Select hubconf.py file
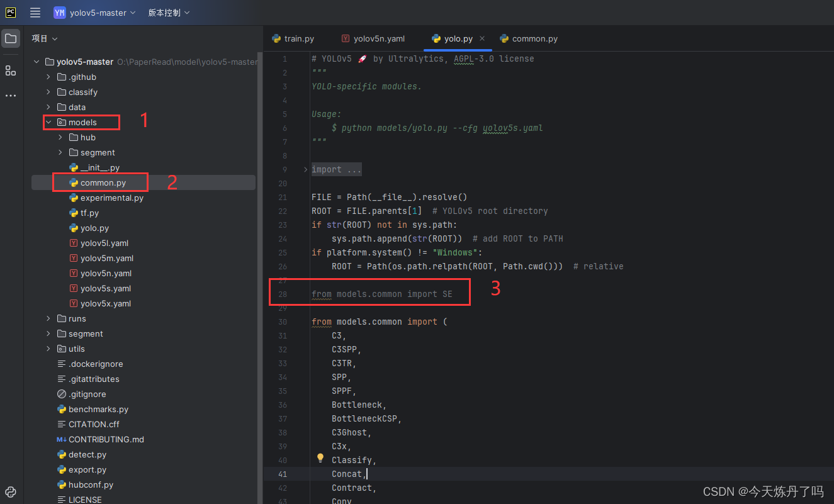 [85, 484]
